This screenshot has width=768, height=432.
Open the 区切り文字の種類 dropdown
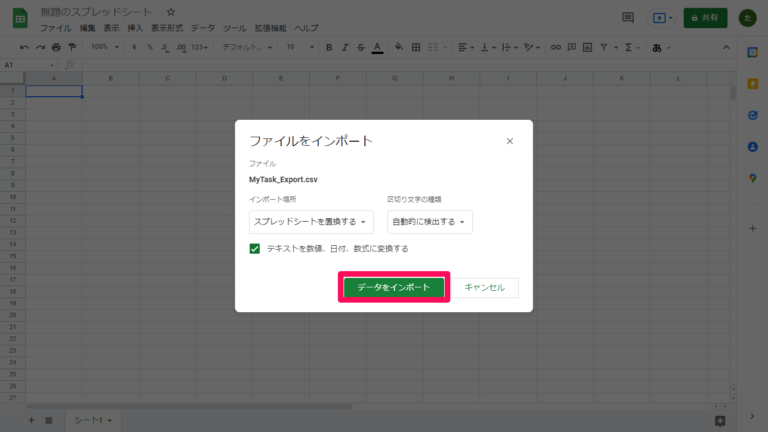[x=430, y=222]
